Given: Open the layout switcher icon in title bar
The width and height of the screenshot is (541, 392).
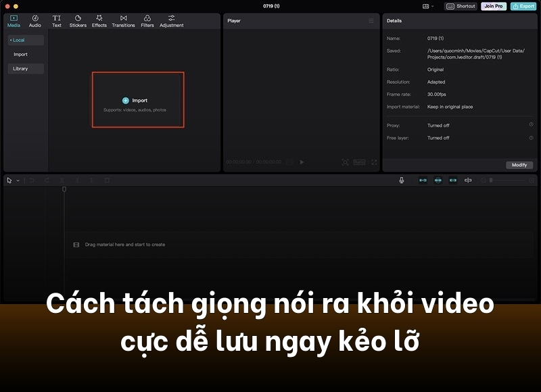Looking at the screenshot, I should click(x=426, y=6).
